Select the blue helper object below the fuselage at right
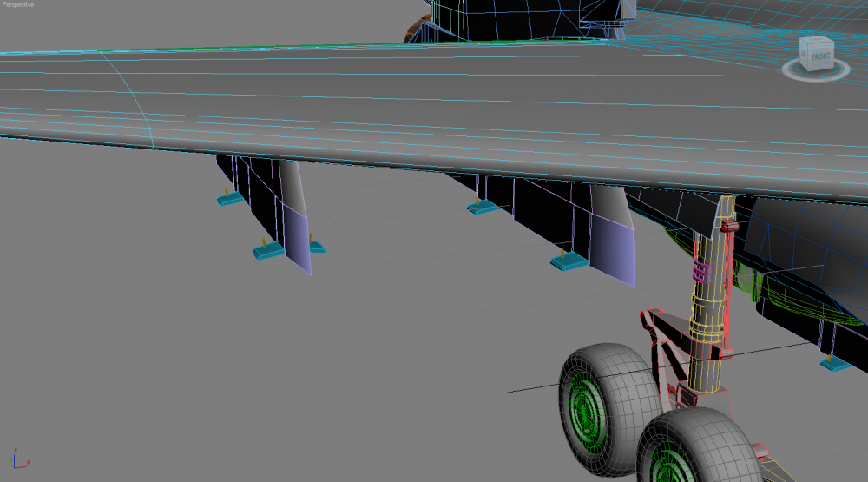This screenshot has width=868, height=482. tap(836, 363)
